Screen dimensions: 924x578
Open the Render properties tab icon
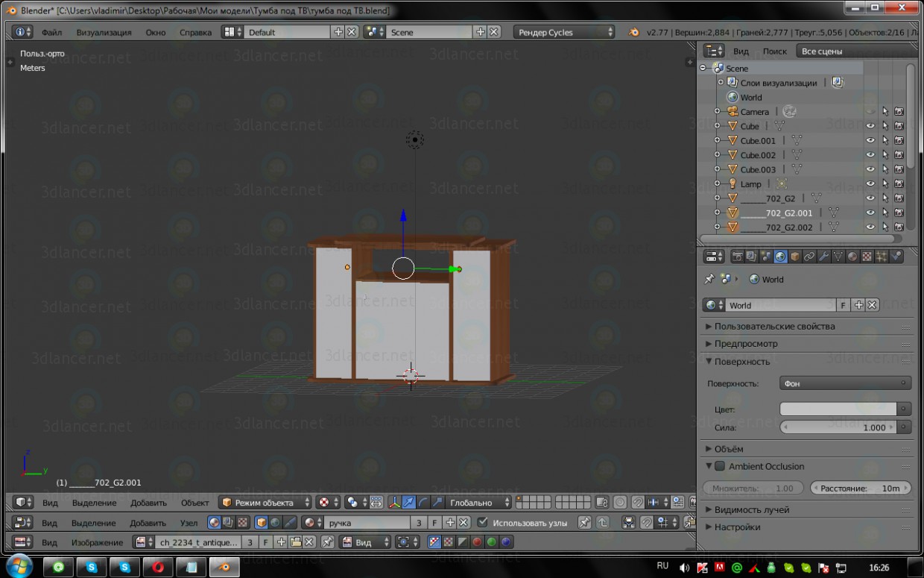[x=738, y=257]
